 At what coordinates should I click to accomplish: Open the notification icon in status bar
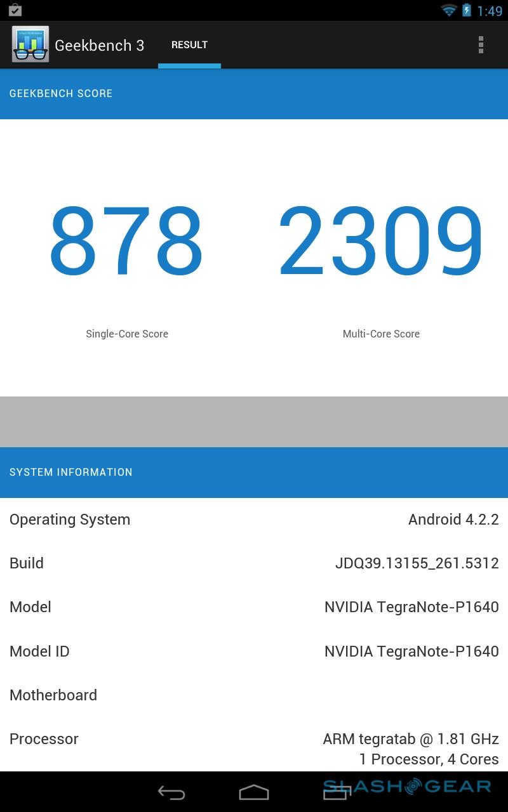(15, 10)
